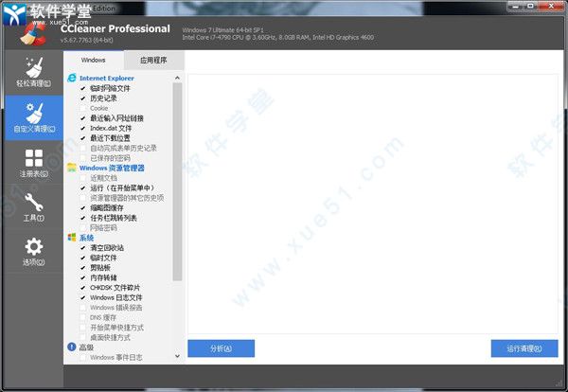The width and height of the screenshot is (568, 392).
Task: Uncheck 最近下载位置
Action: tap(83, 138)
